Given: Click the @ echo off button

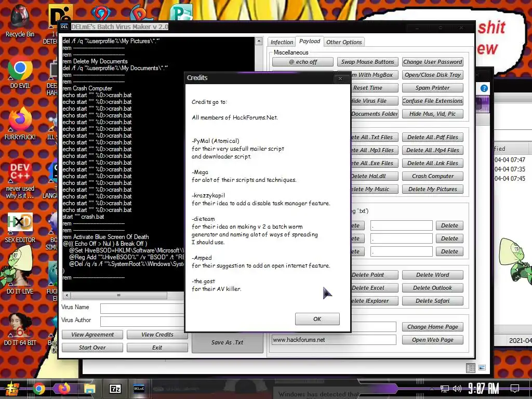Looking at the screenshot, I should [303, 62].
